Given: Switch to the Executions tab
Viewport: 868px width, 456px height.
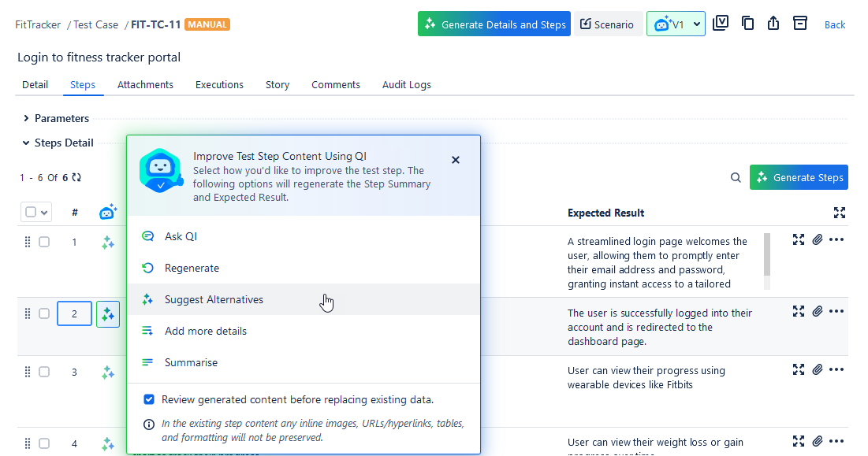Looking at the screenshot, I should coord(219,85).
